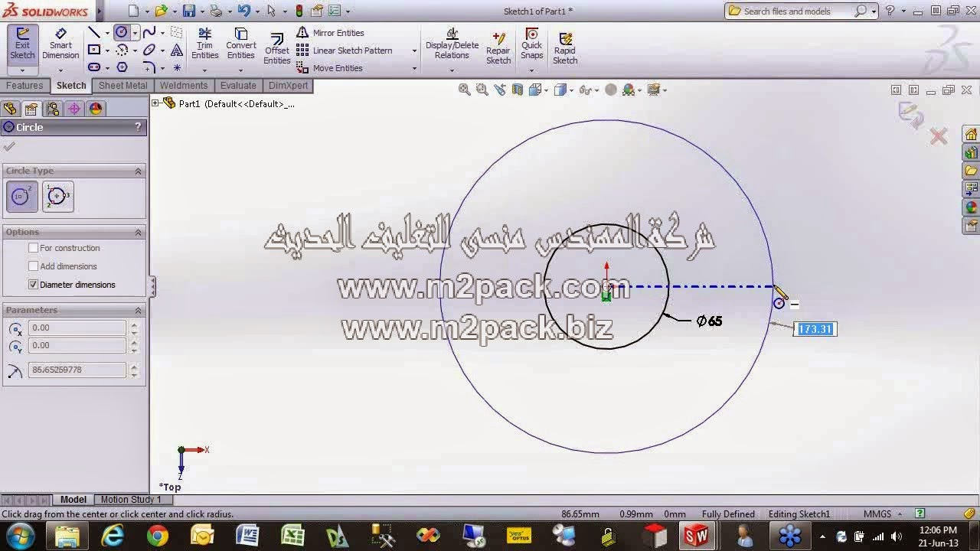Screen dimensions: 980x551
Task: Select the Corner Rectangle tool
Action: pyautogui.click(x=94, y=50)
